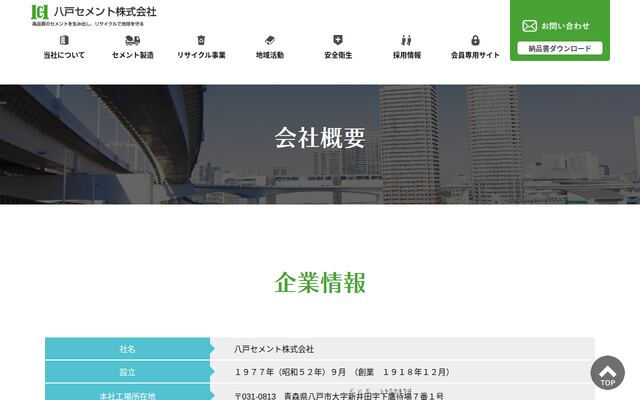The height and width of the screenshot is (400, 640).
Task: Click the envelope icon beside お問い合わせ
Action: pyautogui.click(x=529, y=26)
